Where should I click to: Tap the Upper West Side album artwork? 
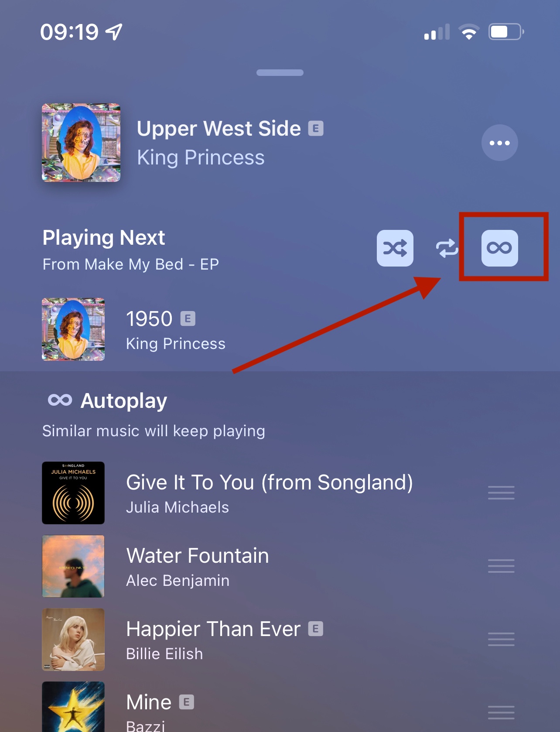(81, 143)
